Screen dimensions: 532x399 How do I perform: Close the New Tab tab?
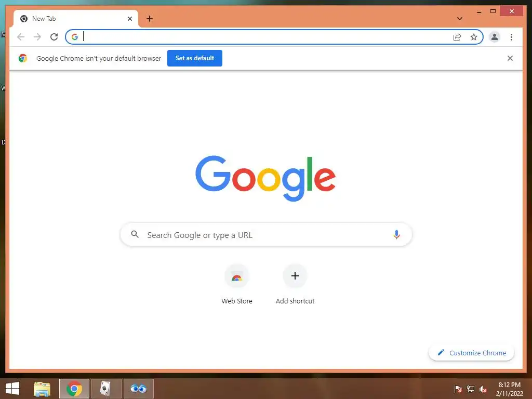(x=129, y=19)
